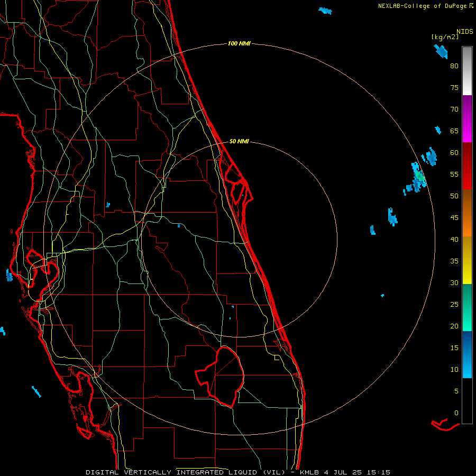The width and height of the screenshot is (476, 476).
Task: Click the 70 value on the VIL scale
Action: [454, 109]
